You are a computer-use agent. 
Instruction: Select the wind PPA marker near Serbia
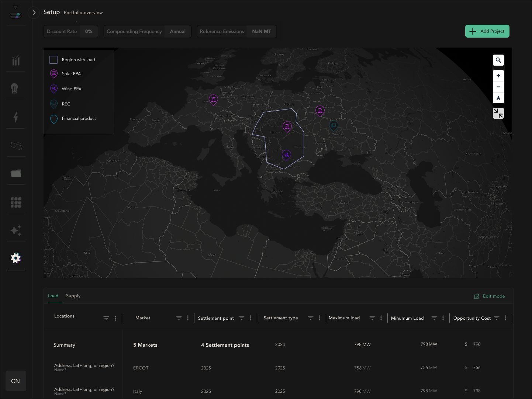(286, 155)
